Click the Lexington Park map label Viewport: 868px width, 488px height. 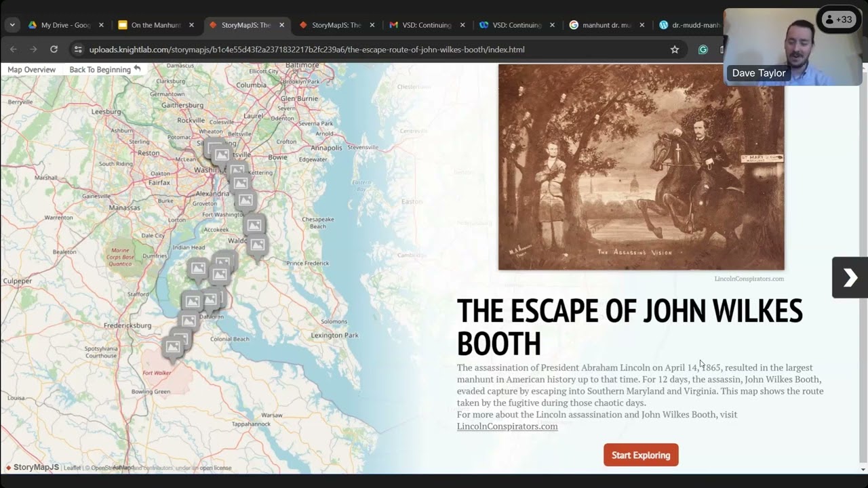pyautogui.click(x=334, y=335)
